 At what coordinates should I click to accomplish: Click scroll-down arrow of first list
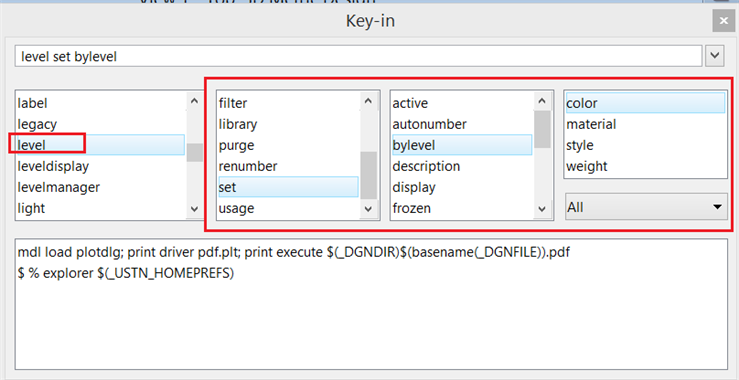pyautogui.click(x=194, y=209)
